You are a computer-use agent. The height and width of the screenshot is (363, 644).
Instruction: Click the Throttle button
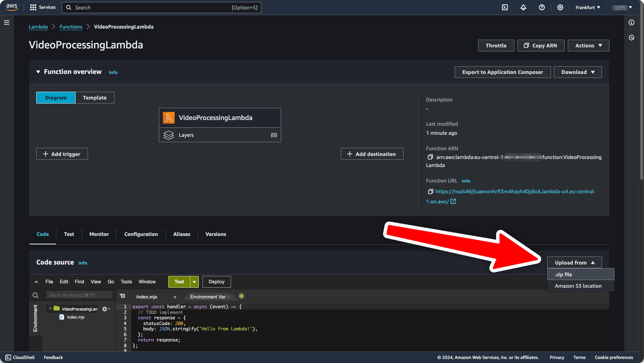pos(496,46)
